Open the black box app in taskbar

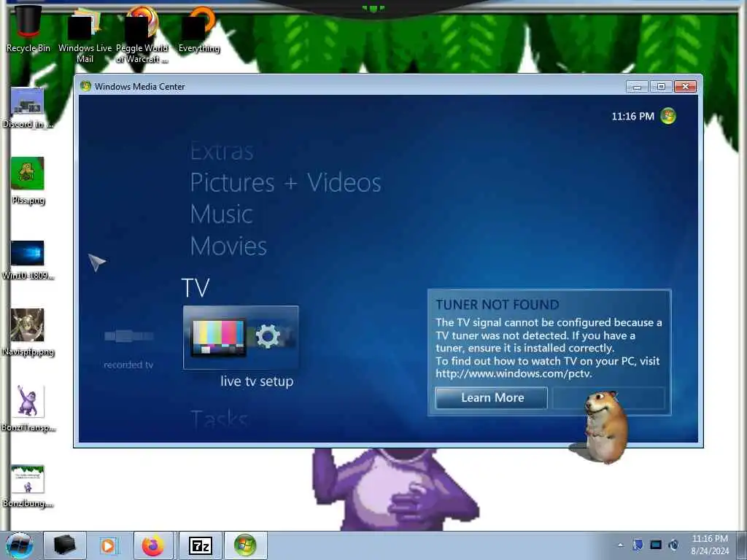pyautogui.click(x=65, y=545)
